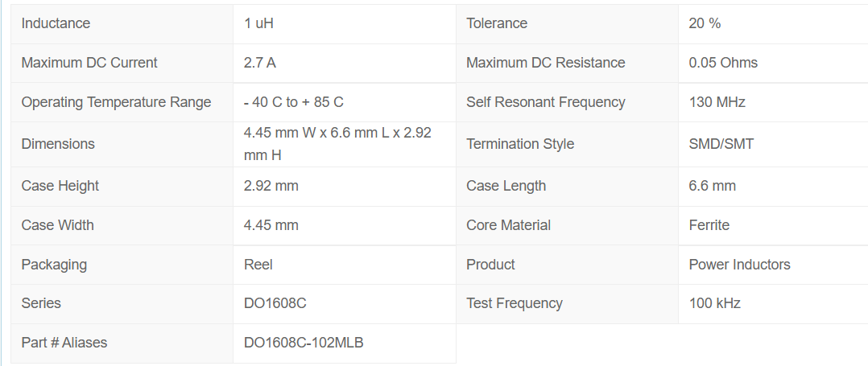The width and height of the screenshot is (868, 366).
Task: Select the 4.45 mm case width value
Action: tap(271, 225)
